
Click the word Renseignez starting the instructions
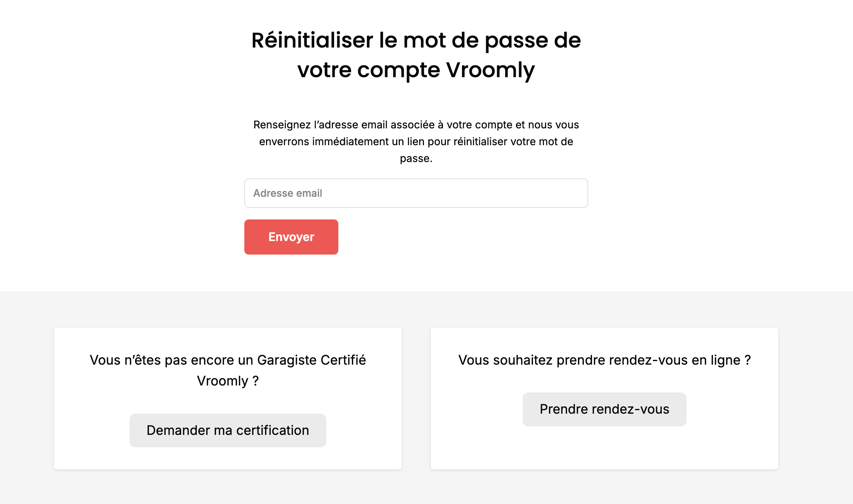282,125
